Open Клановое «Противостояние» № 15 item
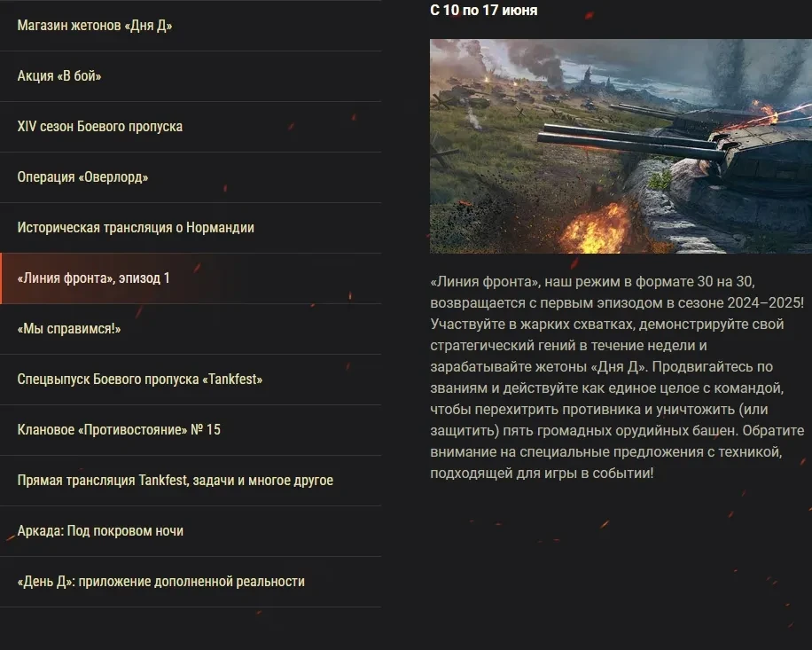The height and width of the screenshot is (650, 812). coord(191,430)
